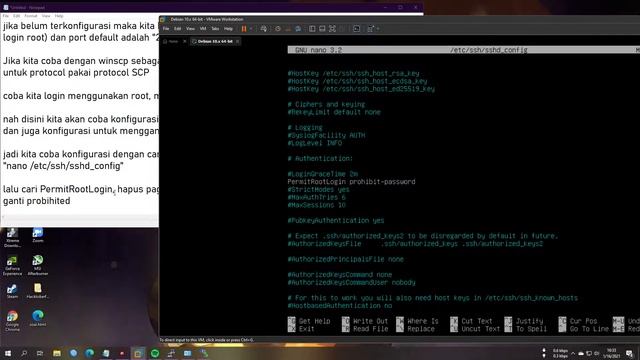Open the Edge soal.html desktop file
The height and width of the screenshot is (360, 640).
[38, 318]
